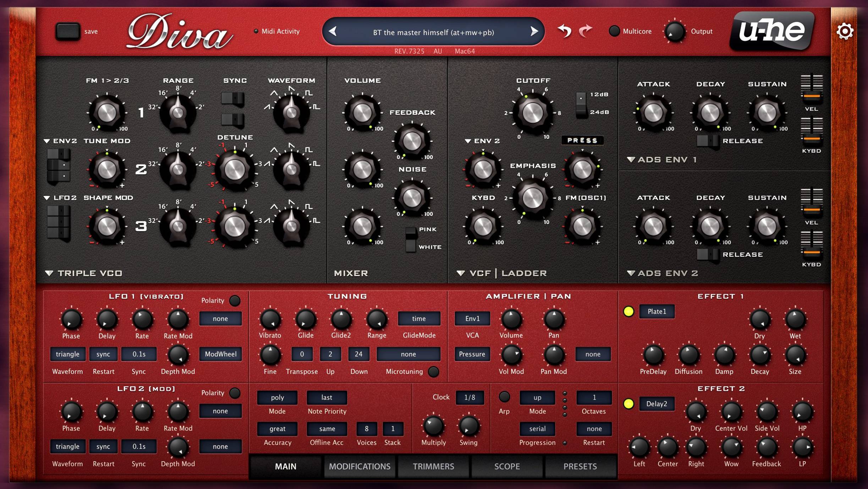Switch to the MODIFICATIONS tab

coord(359,466)
